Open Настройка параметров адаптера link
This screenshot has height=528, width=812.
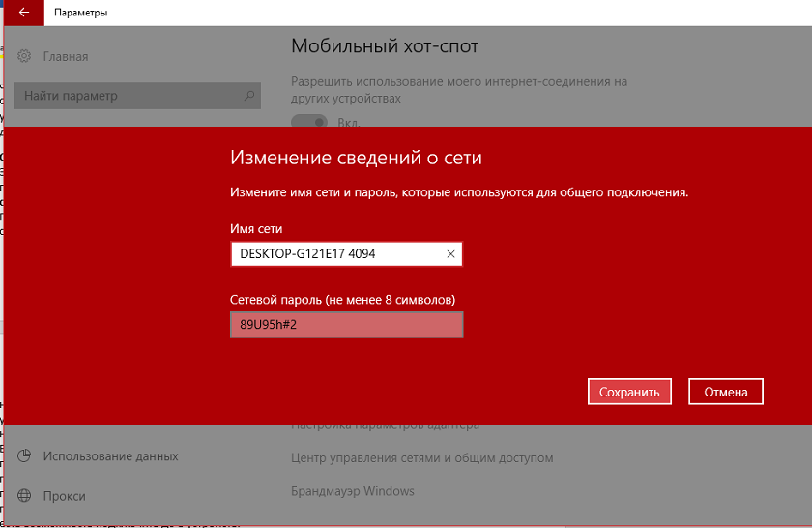[x=385, y=426]
